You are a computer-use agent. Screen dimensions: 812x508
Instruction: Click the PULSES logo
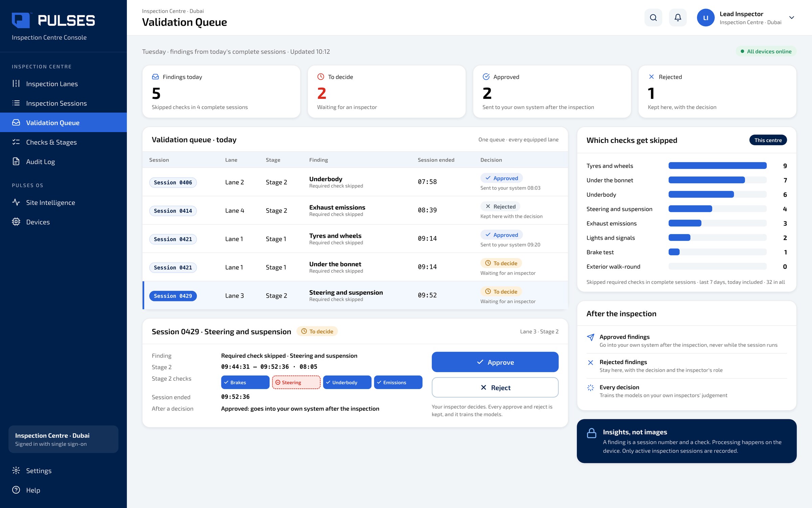(53, 20)
